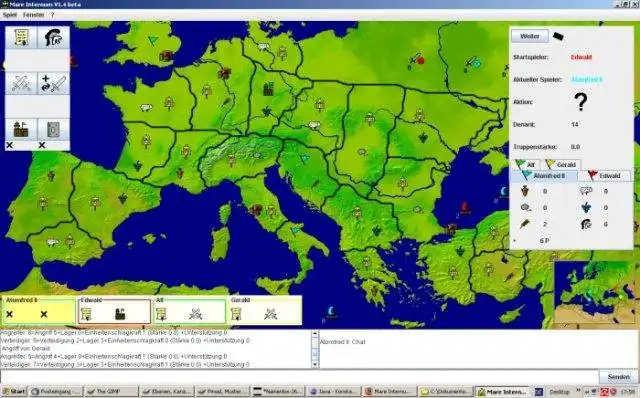640x398 pixels.
Task: Switch to The GIMP taskbar window
Action: click(110, 391)
